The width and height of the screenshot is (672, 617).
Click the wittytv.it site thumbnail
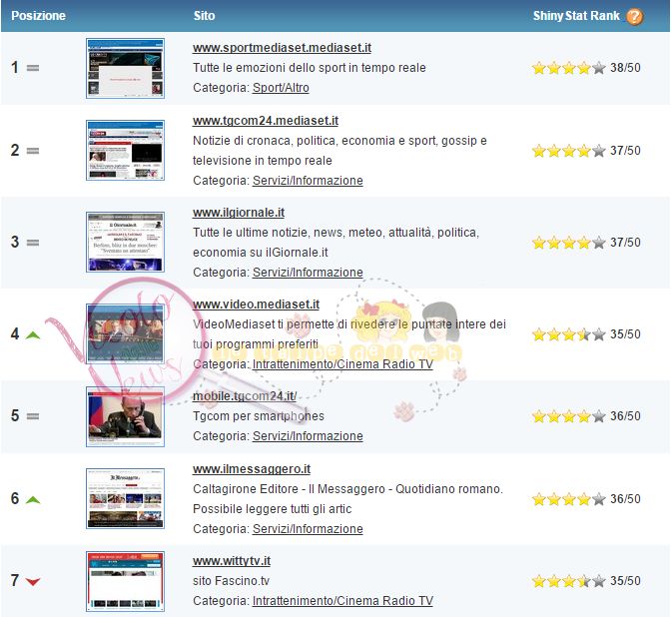tap(125, 581)
